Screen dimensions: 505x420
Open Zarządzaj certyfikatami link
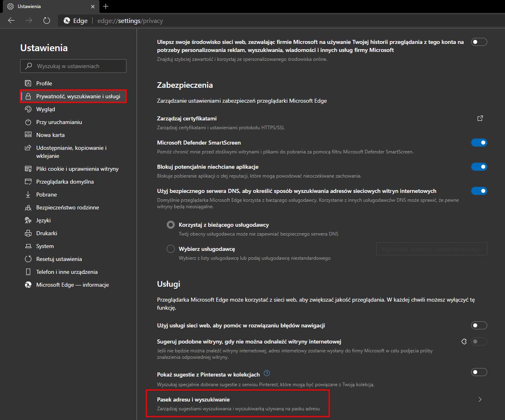[x=322, y=122]
